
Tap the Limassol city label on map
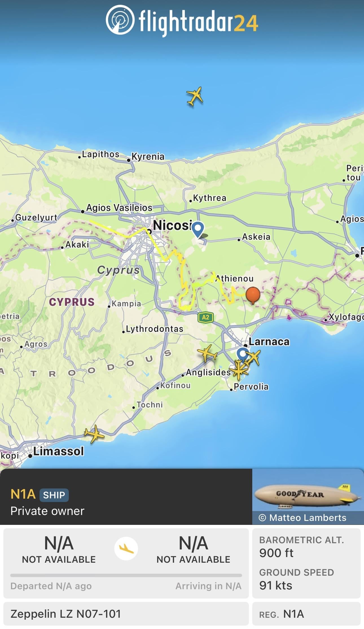[58, 451]
